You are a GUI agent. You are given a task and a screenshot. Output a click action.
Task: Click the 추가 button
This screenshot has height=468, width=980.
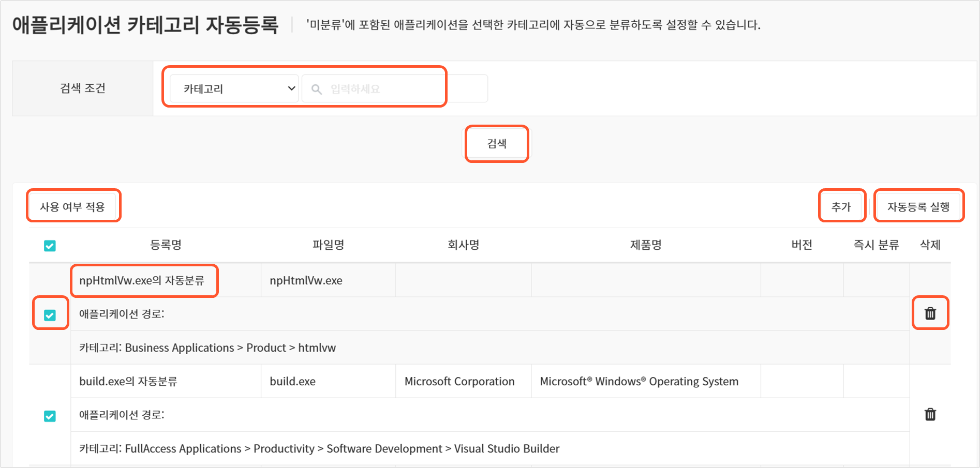(x=841, y=207)
